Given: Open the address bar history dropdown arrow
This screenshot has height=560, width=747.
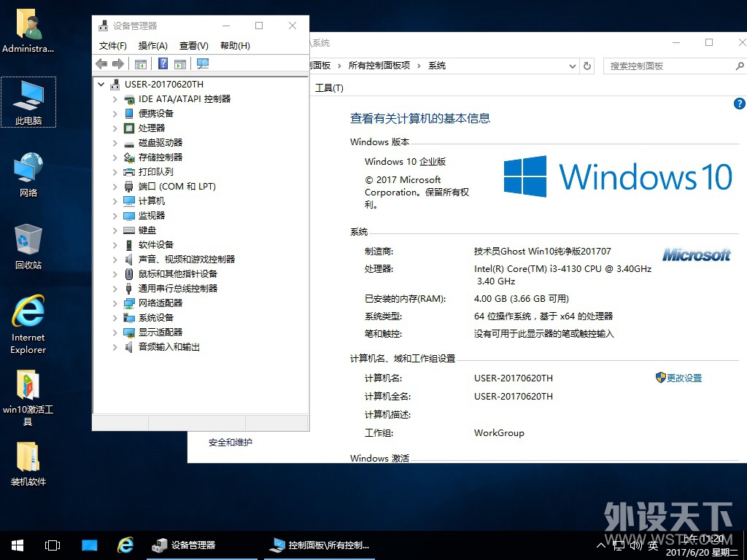Looking at the screenshot, I should tap(573, 66).
